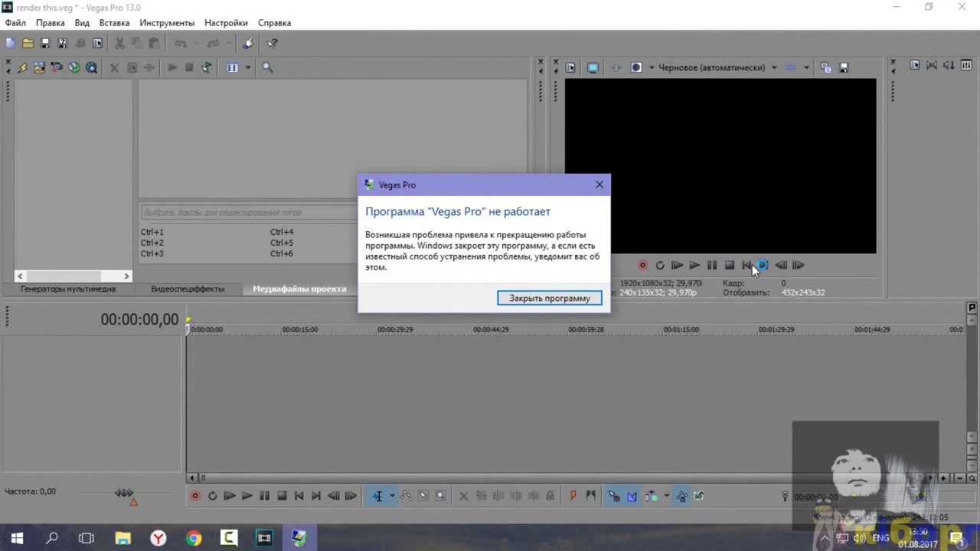Toggle loop playback in preview window
This screenshot has width=980, height=551.
point(660,266)
